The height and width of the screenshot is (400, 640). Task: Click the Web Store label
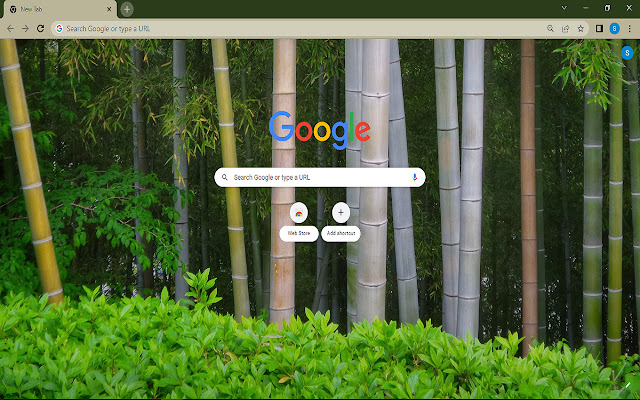coord(299,233)
